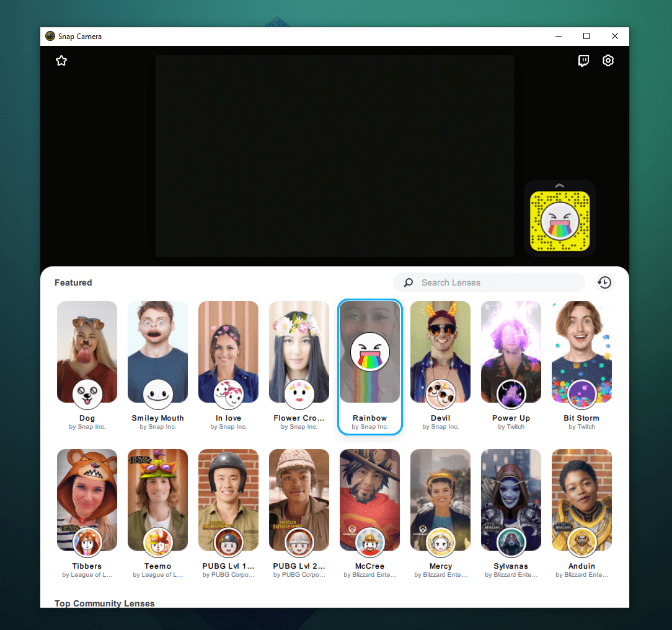Viewport: 672px width, 630px height.
Task: Select the Mercy lens thumbnail
Action: [x=441, y=500]
